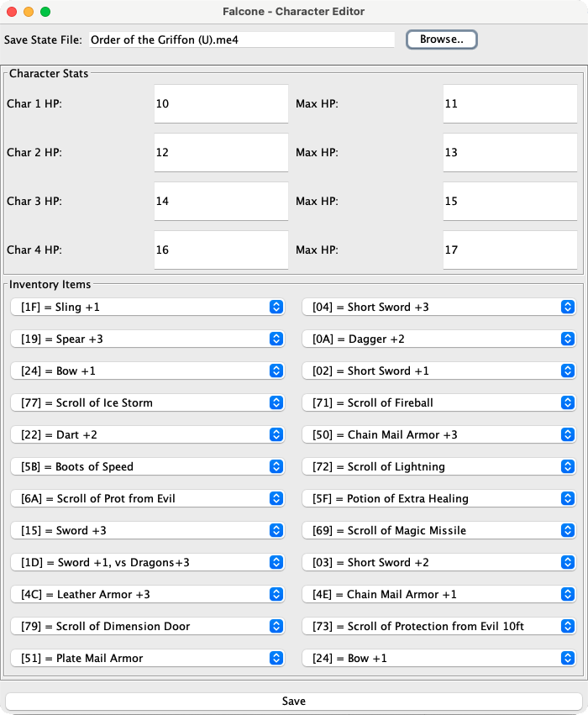Open the Leather Armor +3 dropdown
The image size is (588, 715).
[x=148, y=594]
